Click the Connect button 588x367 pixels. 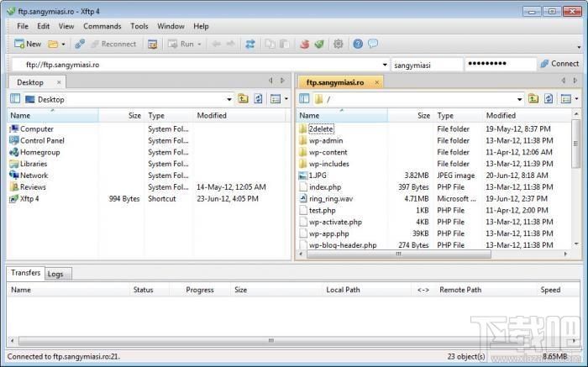coord(559,64)
